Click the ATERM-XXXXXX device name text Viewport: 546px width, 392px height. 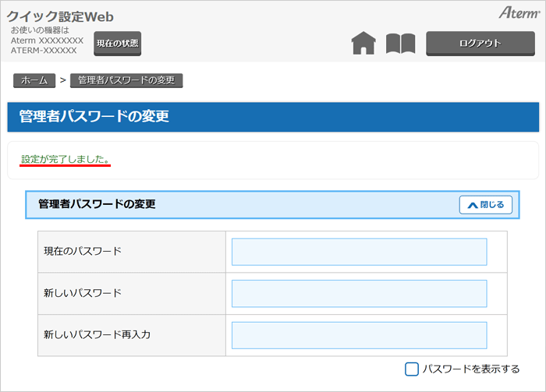44,51
